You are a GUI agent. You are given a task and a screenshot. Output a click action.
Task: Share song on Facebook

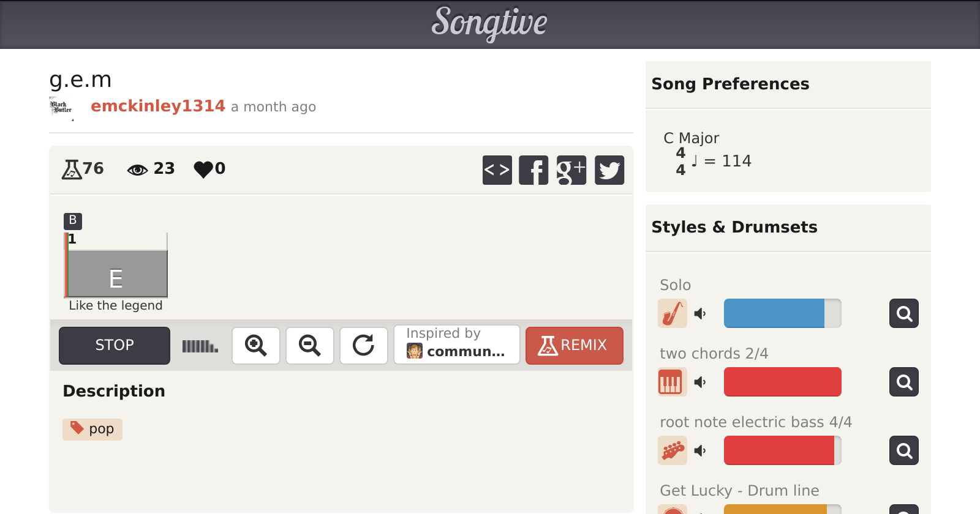click(533, 170)
